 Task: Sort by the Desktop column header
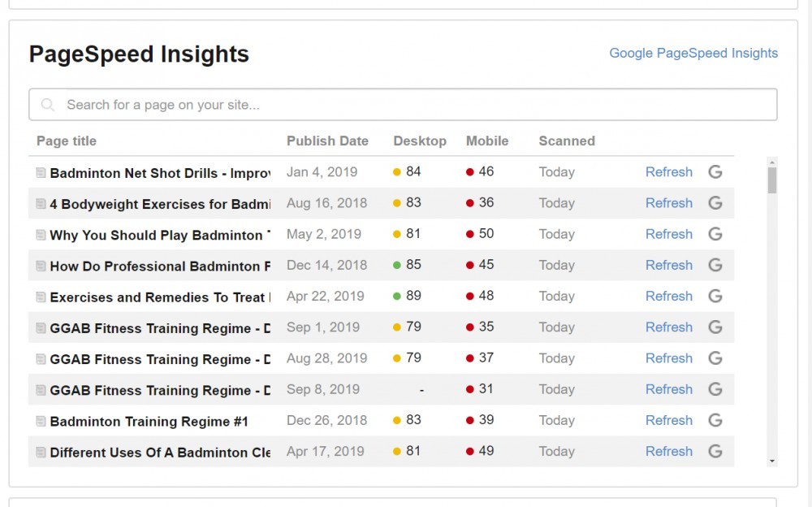click(420, 141)
